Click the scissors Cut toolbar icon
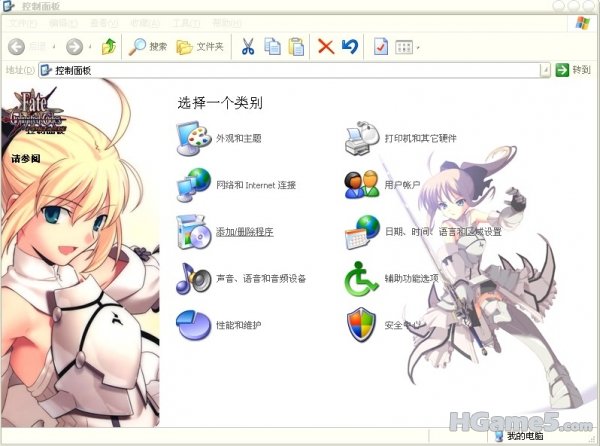 [x=248, y=46]
